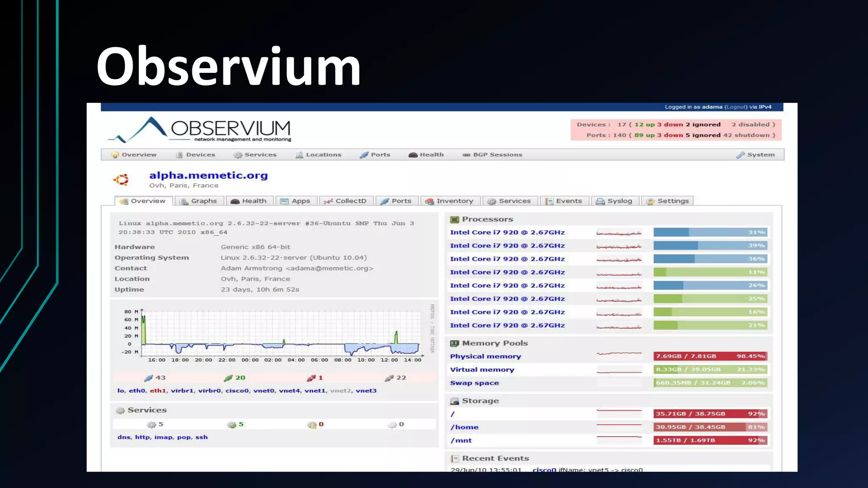Screen dimensions: 868x488
Task: Switch to the device Overview tab
Action: (x=143, y=201)
